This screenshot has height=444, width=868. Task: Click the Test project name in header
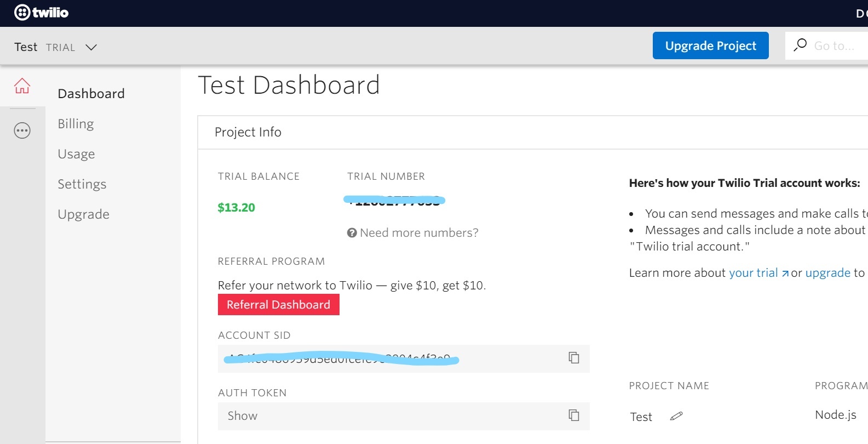coord(26,47)
